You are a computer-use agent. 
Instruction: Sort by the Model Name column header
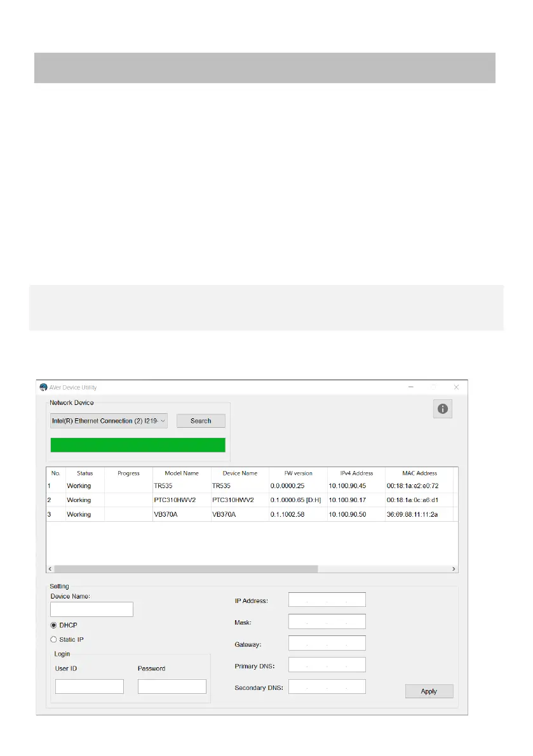[x=182, y=473]
